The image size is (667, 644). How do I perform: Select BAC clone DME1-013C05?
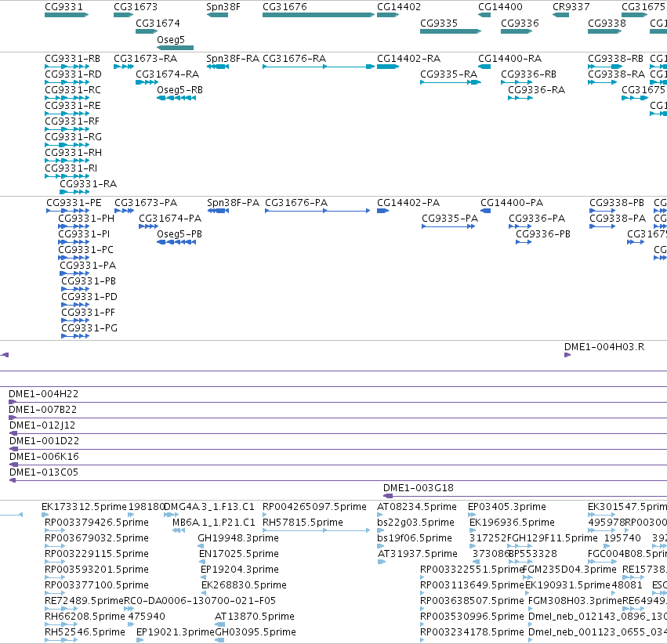(338, 480)
